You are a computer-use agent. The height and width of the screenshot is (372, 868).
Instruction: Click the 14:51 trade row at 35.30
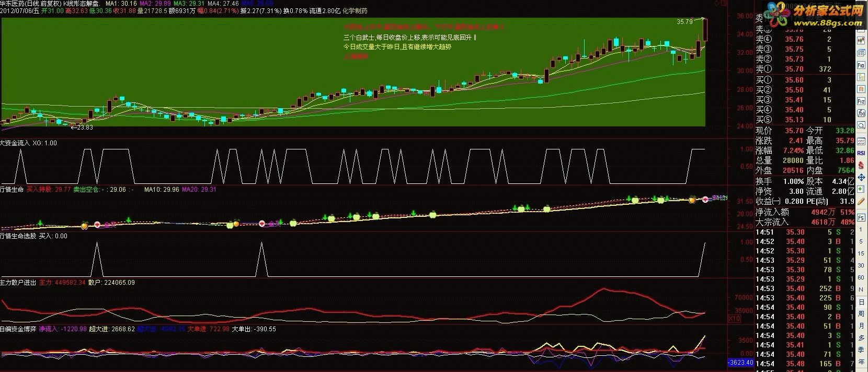(804, 232)
